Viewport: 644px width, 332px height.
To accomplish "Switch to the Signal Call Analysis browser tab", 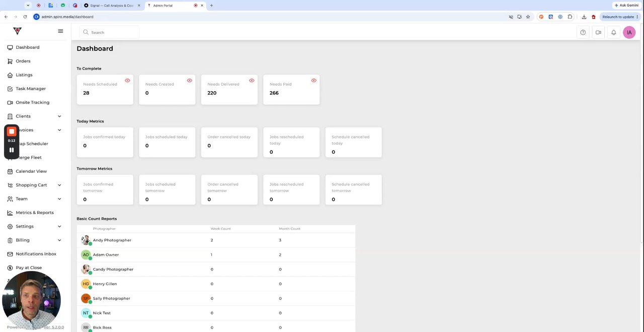I will [112, 6].
